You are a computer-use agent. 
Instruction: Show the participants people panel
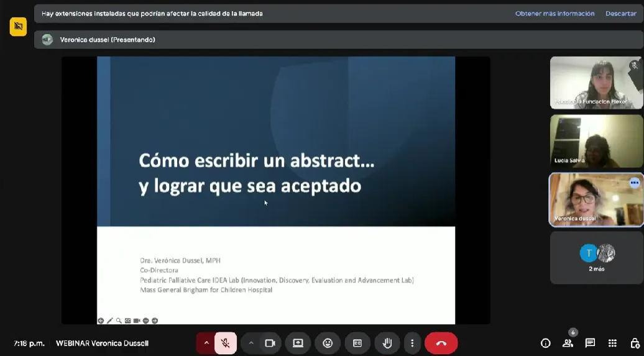(x=568, y=344)
